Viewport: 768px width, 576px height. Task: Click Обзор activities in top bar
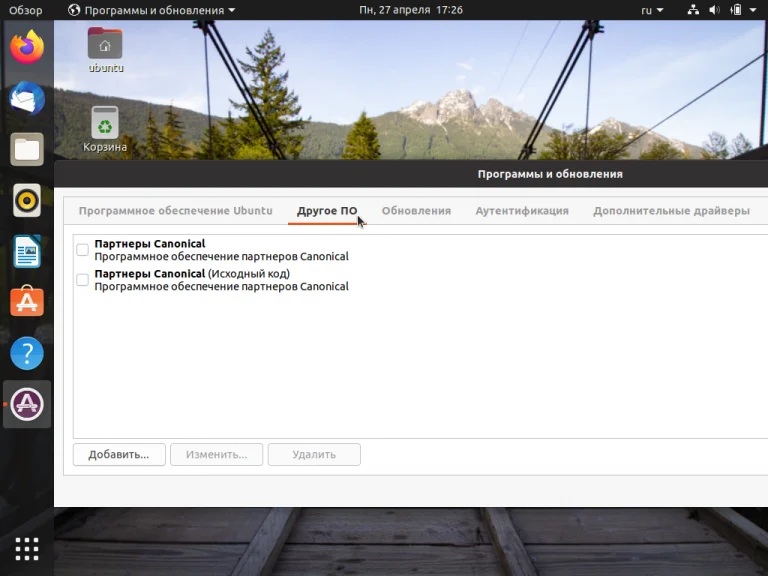(25, 10)
